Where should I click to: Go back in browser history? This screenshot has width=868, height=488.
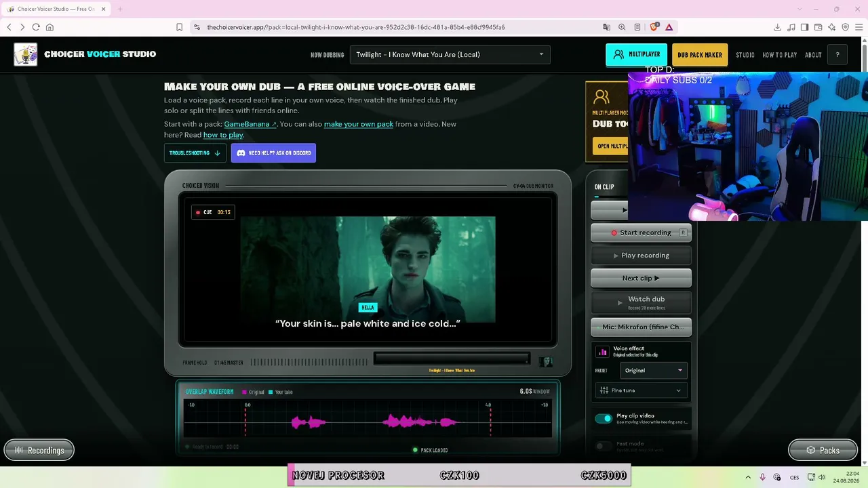tap(9, 27)
